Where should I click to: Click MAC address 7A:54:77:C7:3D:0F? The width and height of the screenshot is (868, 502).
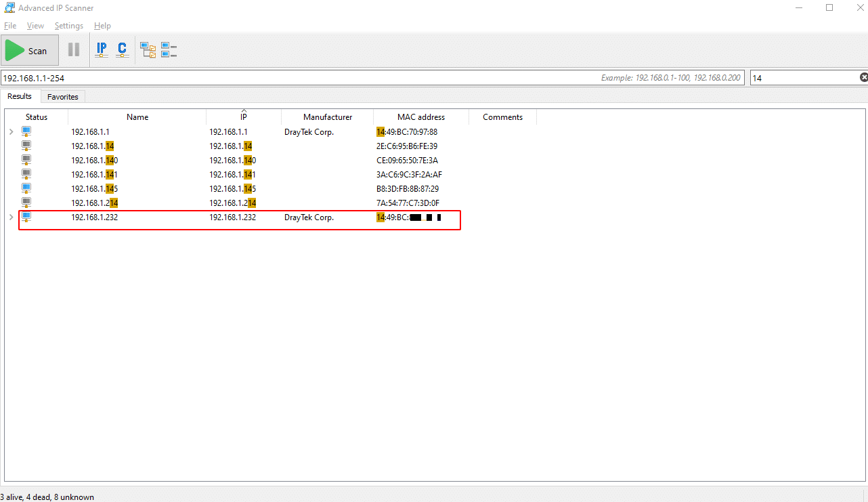(408, 203)
